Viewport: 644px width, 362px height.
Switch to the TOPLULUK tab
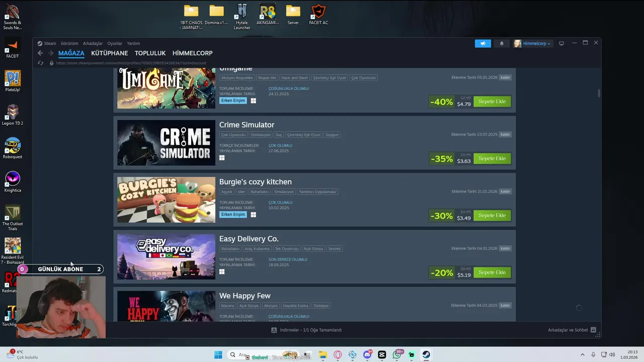(150, 53)
